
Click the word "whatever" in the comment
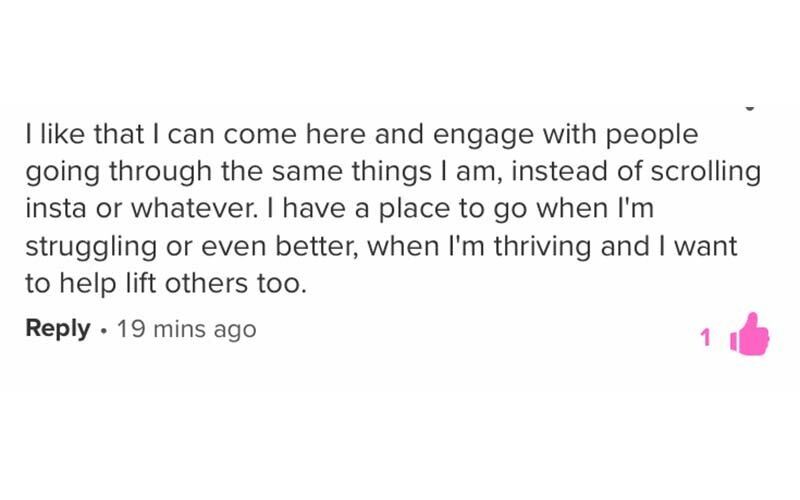click(194, 209)
